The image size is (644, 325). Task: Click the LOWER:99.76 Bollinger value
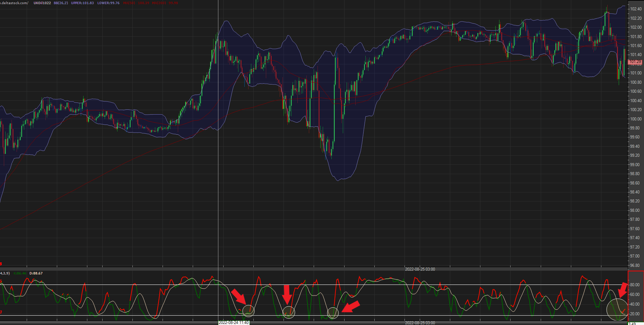108,3
